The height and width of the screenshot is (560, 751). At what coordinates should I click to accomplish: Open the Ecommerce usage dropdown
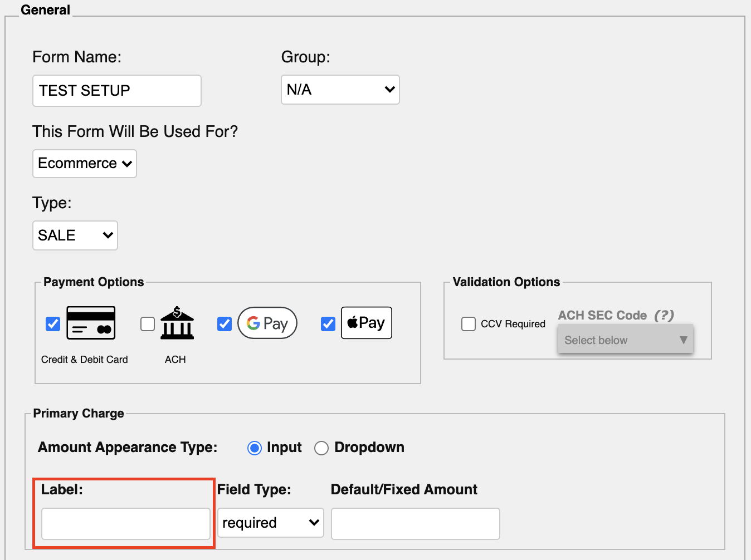point(84,163)
